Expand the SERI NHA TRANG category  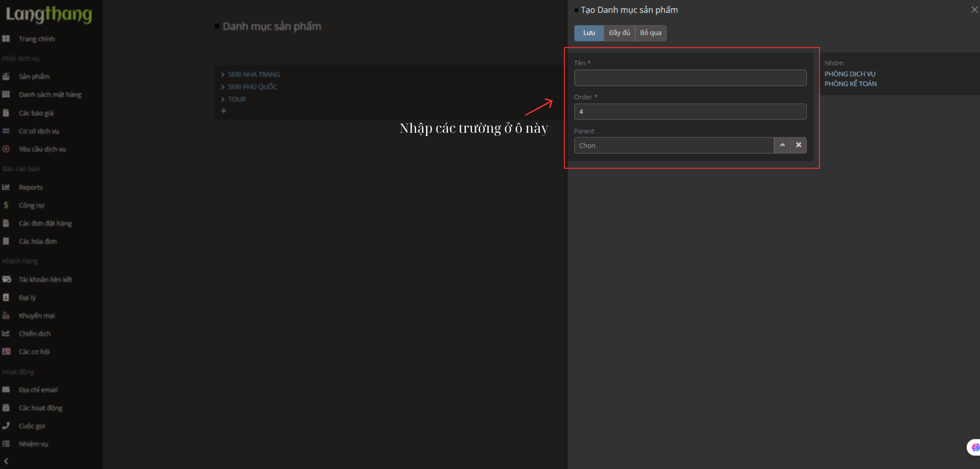[223, 75]
